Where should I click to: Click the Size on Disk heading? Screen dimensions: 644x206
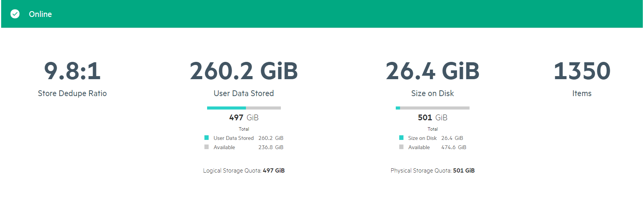pos(432,93)
